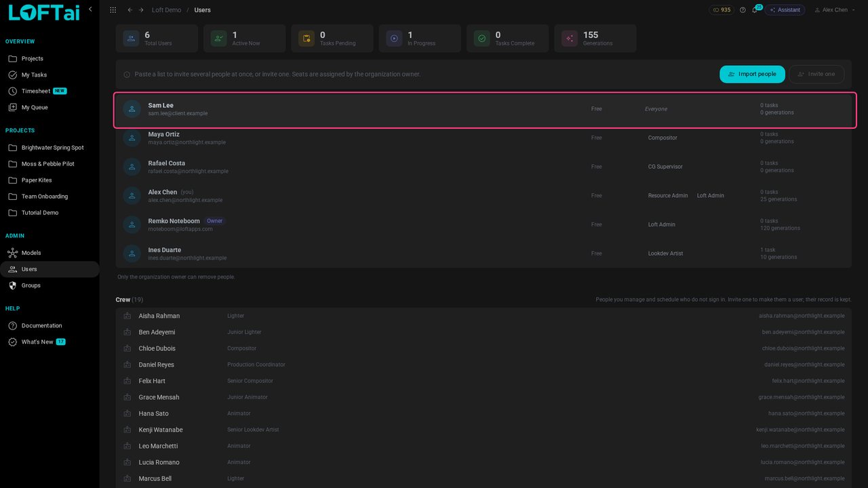Click the Active Now stat card icon
Viewport: 868px width, 488px height.
point(219,39)
